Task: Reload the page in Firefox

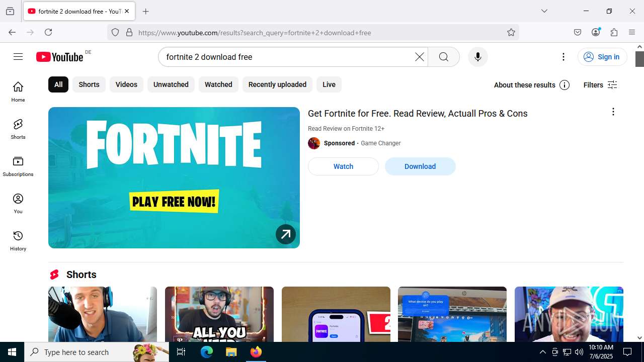Action: (x=48, y=32)
